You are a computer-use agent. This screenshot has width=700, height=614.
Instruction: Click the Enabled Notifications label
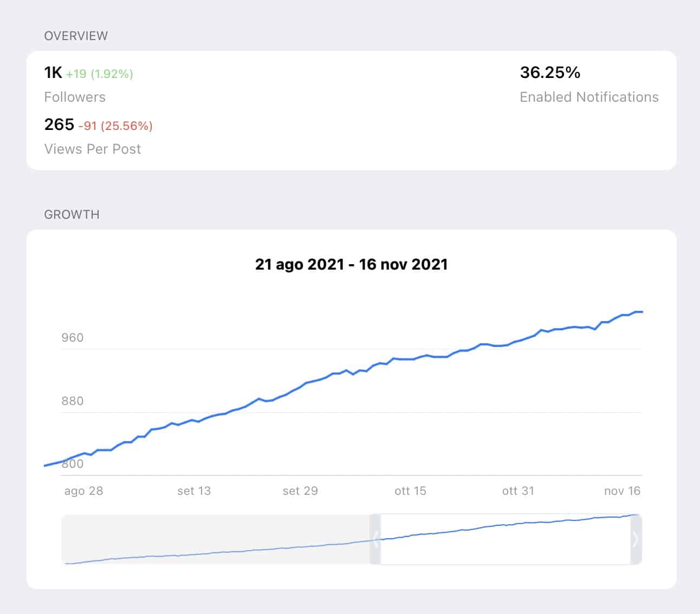coord(589,97)
